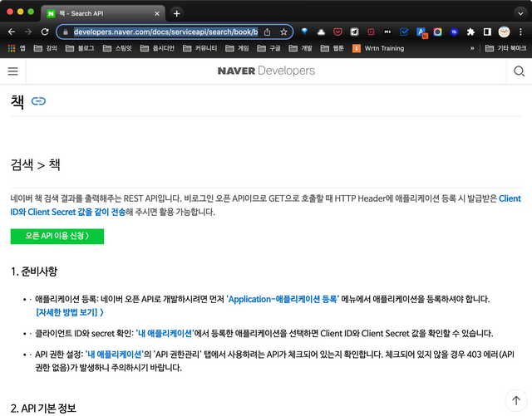Copy the 책 heading anchor link
Viewport: 532px width, 416px height.
click(x=38, y=101)
